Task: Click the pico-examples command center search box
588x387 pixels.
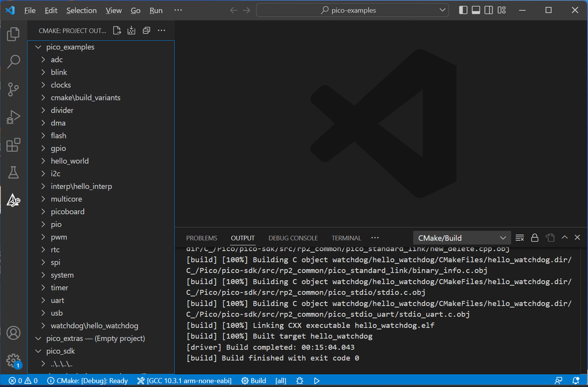Action: (352, 10)
